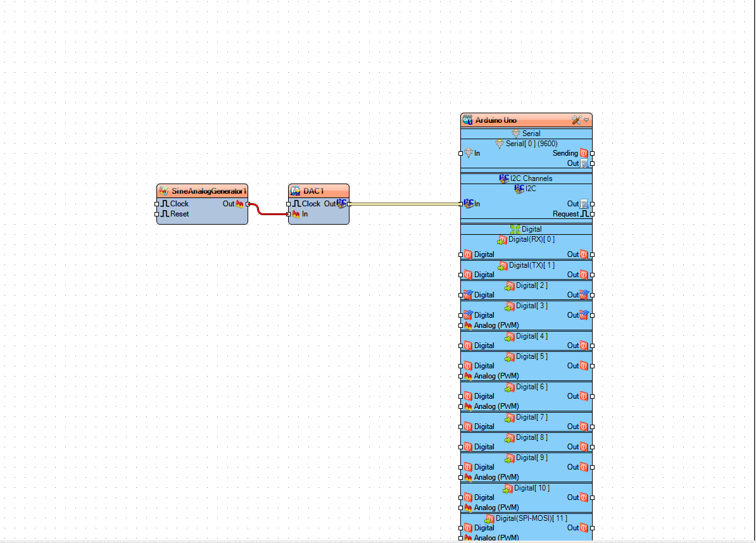This screenshot has width=756, height=543.
Task: Select the Serial[ 0 ] (9600) label
Action: click(531, 144)
